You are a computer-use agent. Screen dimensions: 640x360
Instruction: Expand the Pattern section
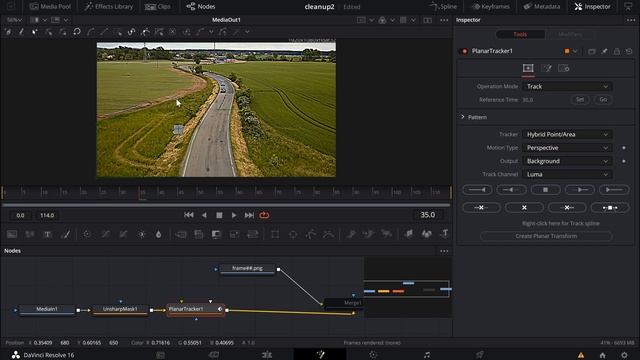click(463, 117)
